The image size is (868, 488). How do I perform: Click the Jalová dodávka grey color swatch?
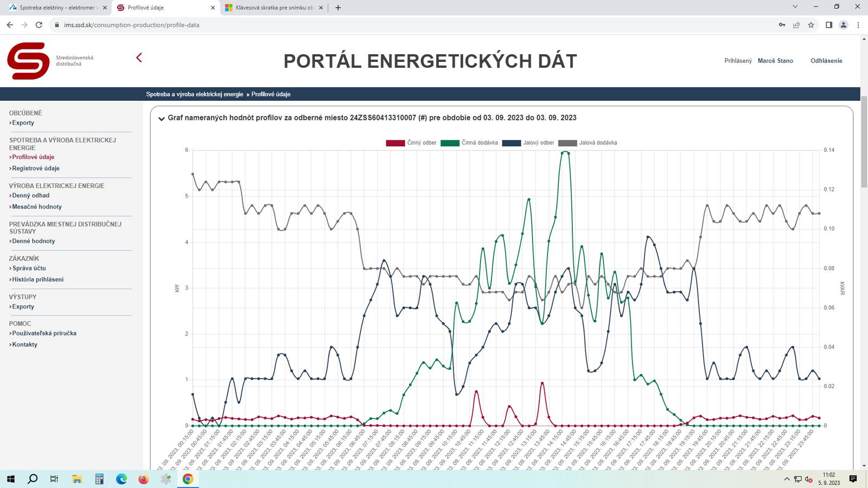(567, 143)
